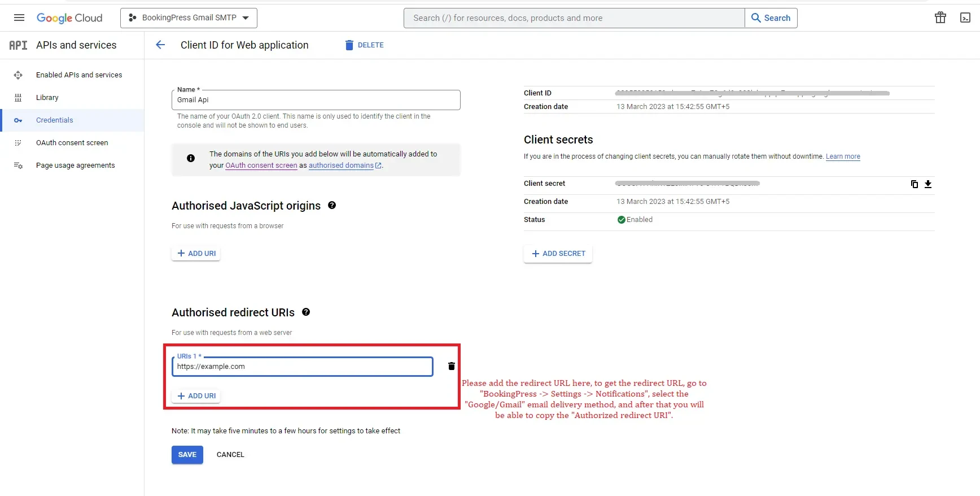Click ADD URI under redirect URIs

coord(196,396)
